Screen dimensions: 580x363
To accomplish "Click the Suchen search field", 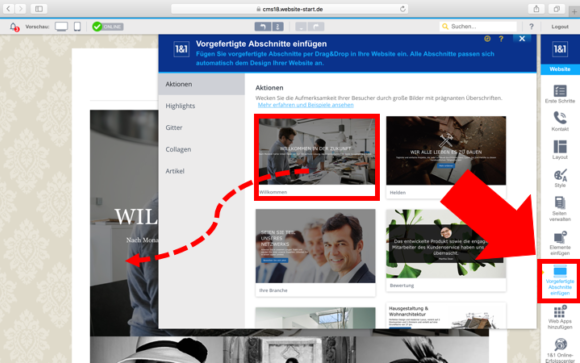I will [479, 27].
